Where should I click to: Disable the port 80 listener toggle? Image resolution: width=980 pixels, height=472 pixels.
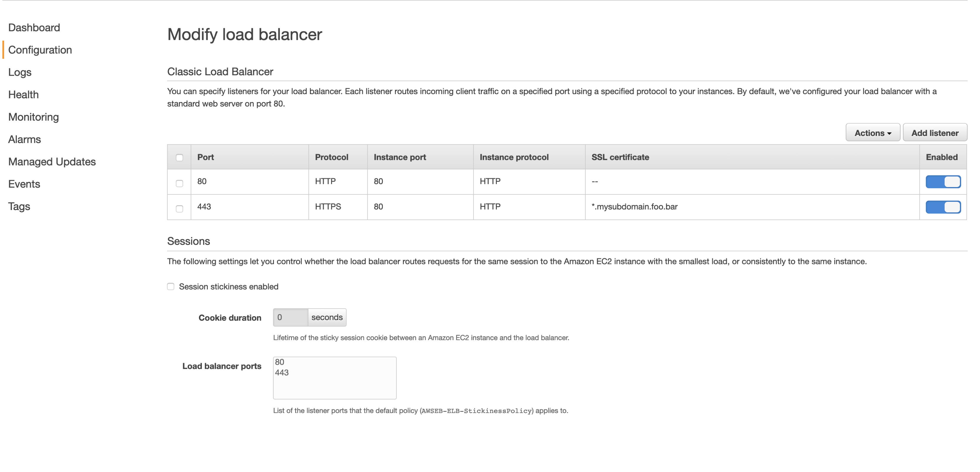coord(943,181)
